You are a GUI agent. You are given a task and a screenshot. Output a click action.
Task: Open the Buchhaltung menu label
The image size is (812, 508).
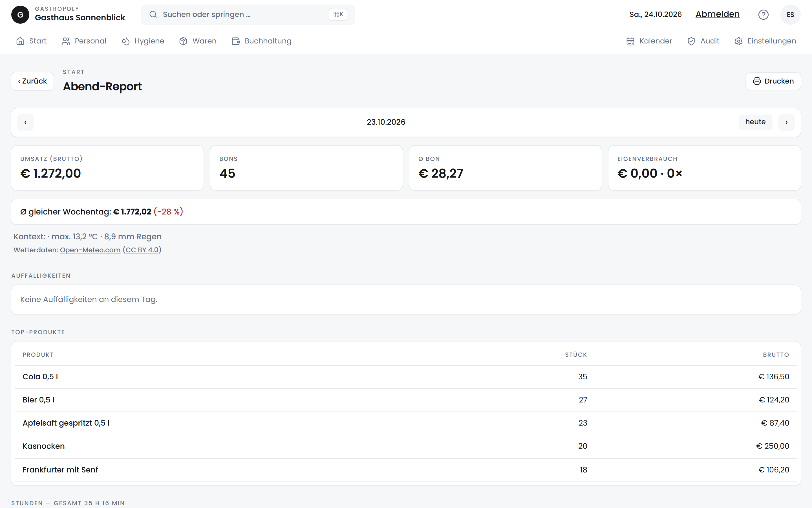pyautogui.click(x=268, y=41)
